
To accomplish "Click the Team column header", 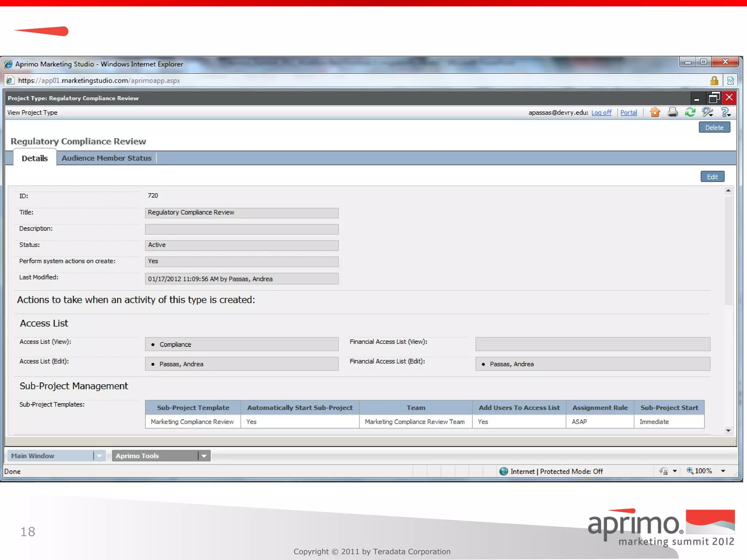I will tap(416, 408).
